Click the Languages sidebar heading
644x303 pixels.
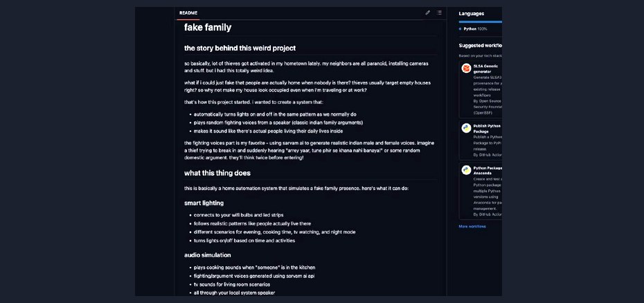[x=471, y=14]
